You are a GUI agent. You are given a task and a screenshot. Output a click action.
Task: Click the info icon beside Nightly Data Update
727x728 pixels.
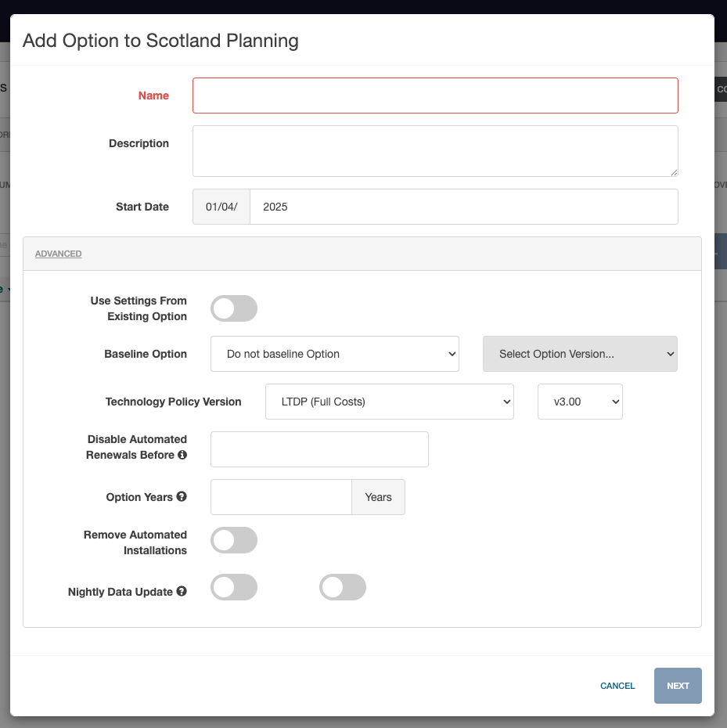(181, 592)
